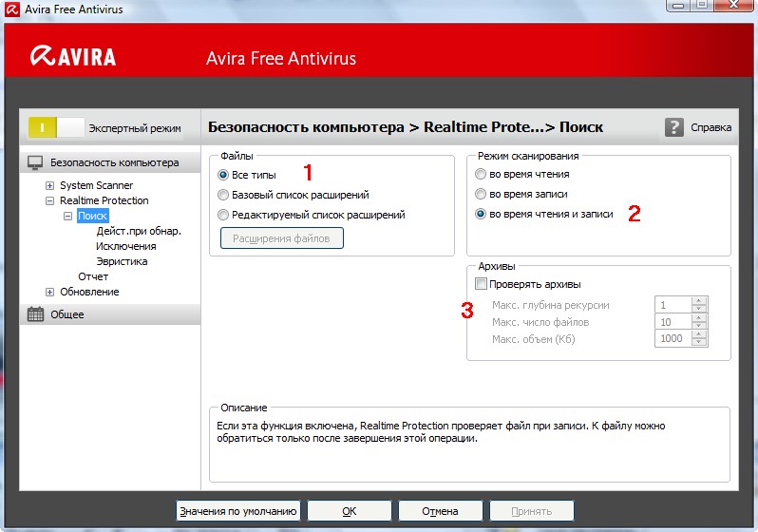Open Дейст.при обнар. settings
Image resolution: width=758 pixels, height=532 pixels.
point(139,231)
